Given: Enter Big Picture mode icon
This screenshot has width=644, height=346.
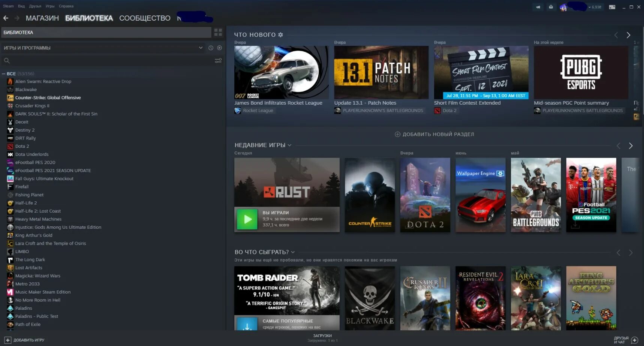Looking at the screenshot, I should point(612,7).
